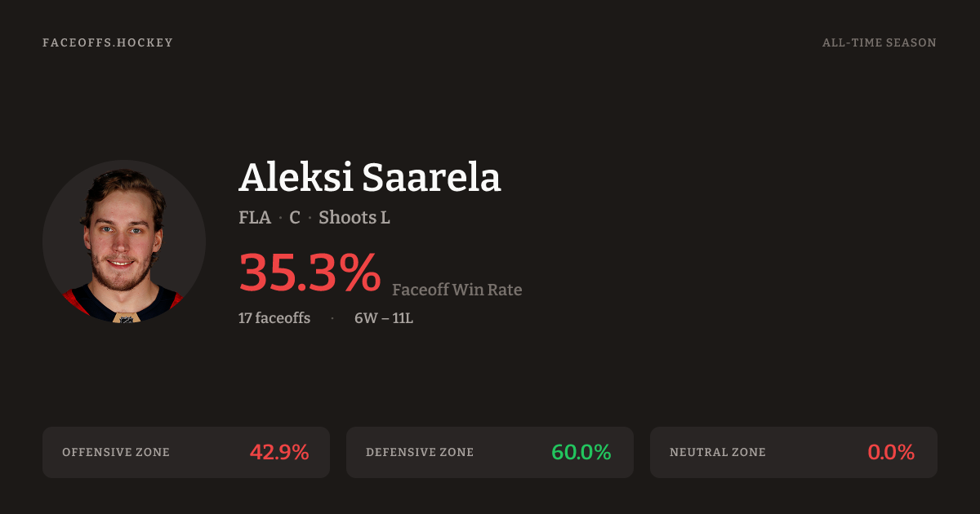Screen dimensions: 980x514
Task: Click the C position label
Action: (x=295, y=218)
